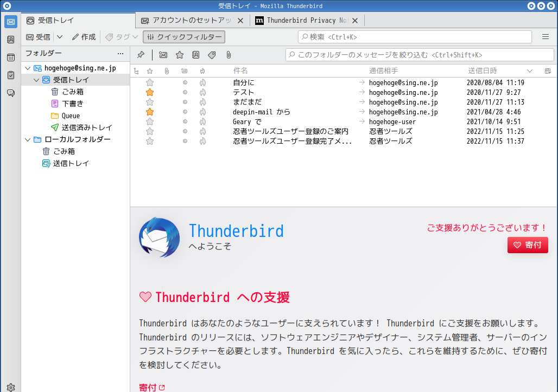Sort messages by 通信相手 column
The width and height of the screenshot is (558, 392).
pyautogui.click(x=383, y=71)
